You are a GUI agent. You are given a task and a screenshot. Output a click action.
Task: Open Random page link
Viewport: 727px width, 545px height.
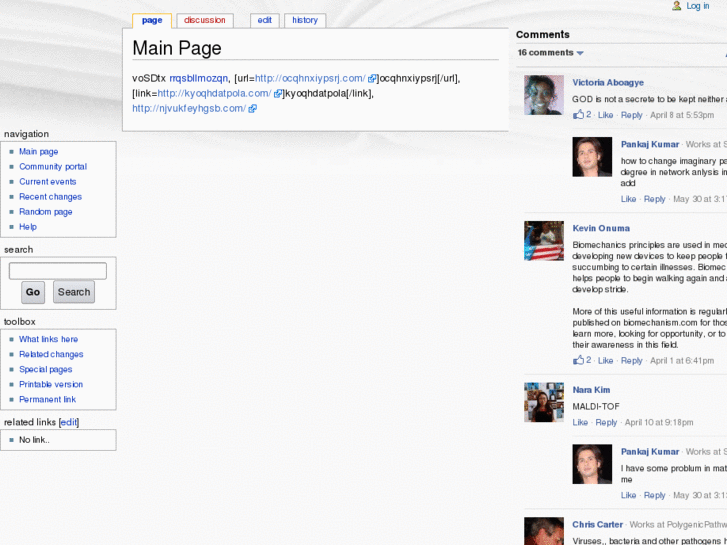coord(45,212)
